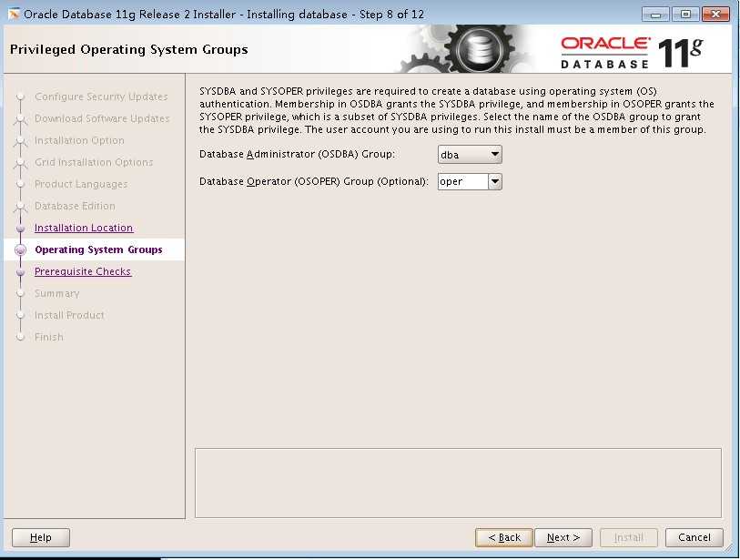Jump to Prerequisite Checks step

click(x=83, y=271)
